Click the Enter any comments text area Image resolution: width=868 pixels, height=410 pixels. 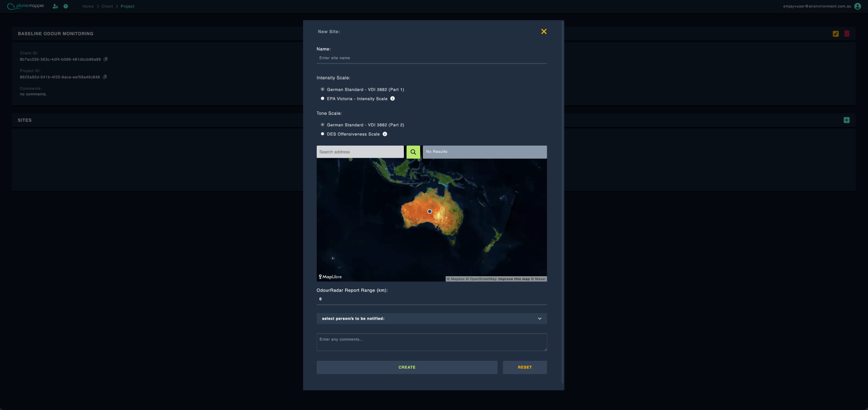click(x=432, y=342)
